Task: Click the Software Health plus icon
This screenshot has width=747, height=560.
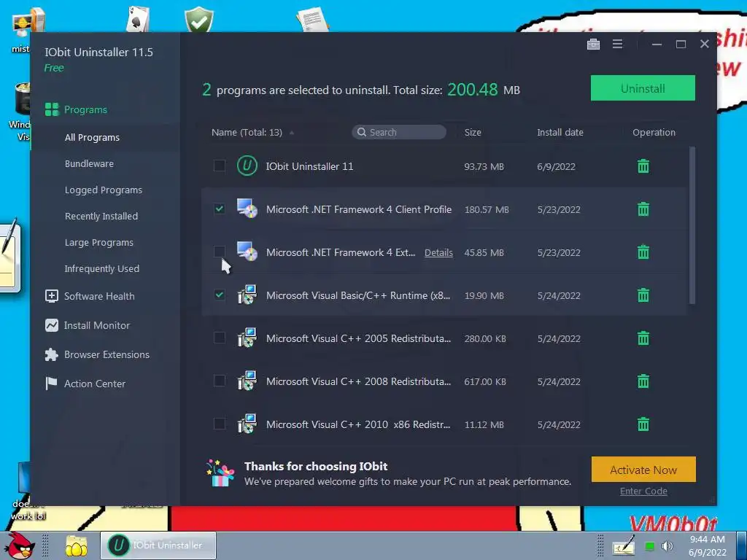Action: pos(52,296)
